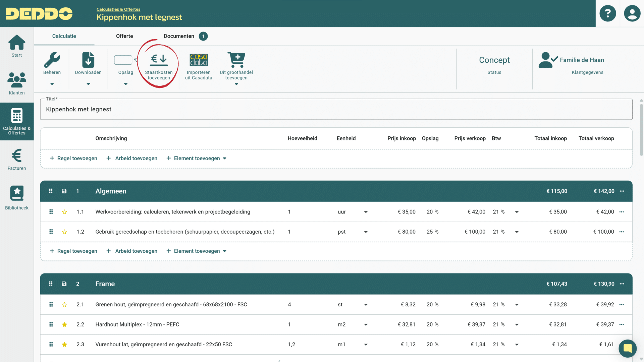644x362 pixels.
Task: Unfavorite the star on row 2.3
Action: click(64, 345)
